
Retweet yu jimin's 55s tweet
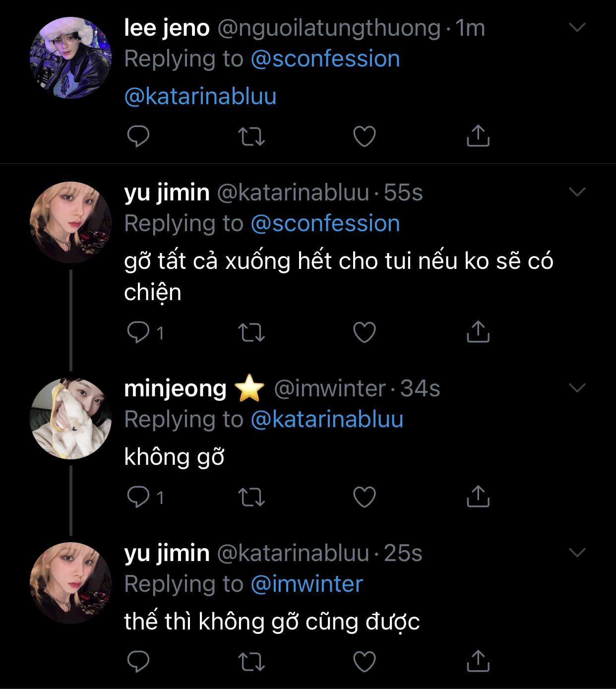pos(251,332)
